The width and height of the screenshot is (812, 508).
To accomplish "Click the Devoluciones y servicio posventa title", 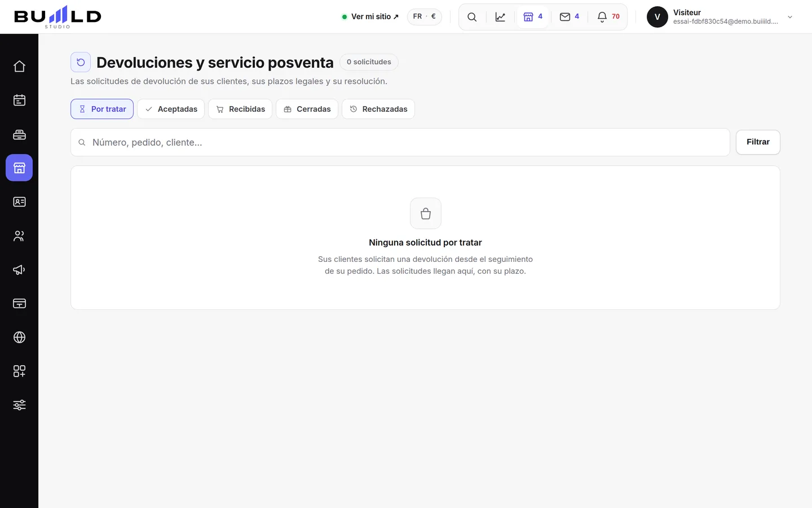I will pyautogui.click(x=215, y=62).
